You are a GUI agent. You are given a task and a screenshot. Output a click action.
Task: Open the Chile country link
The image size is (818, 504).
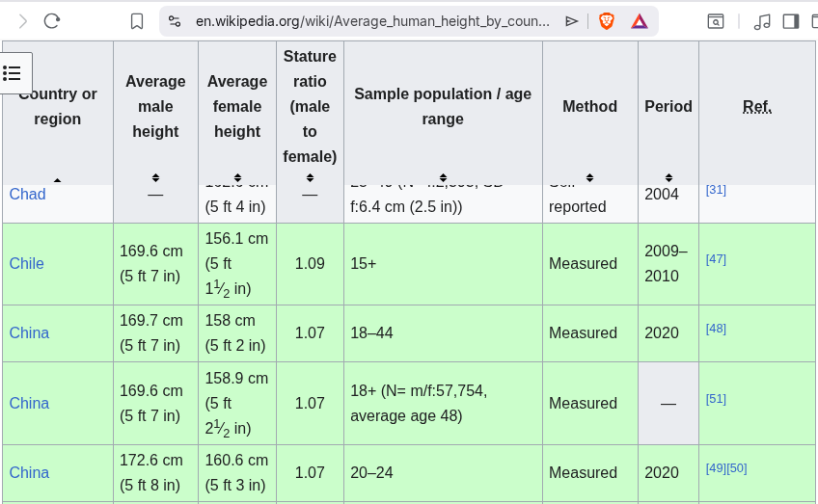click(x=27, y=263)
